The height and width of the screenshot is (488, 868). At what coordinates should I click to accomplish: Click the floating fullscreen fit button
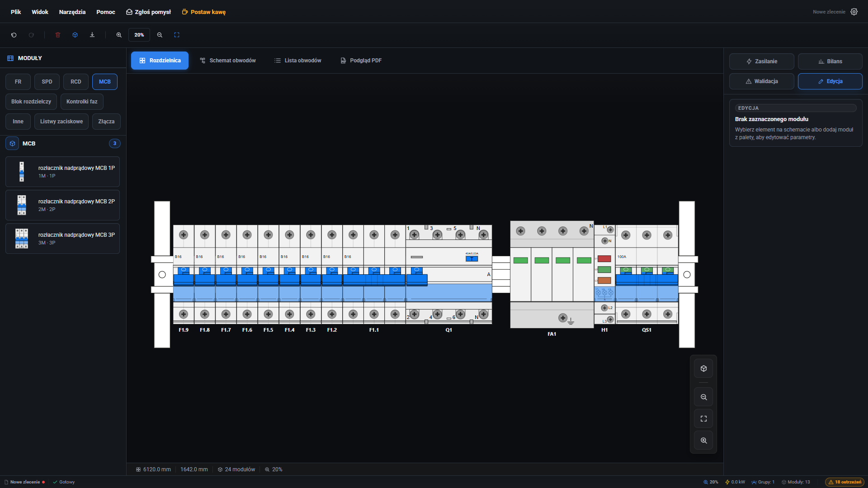click(x=703, y=419)
